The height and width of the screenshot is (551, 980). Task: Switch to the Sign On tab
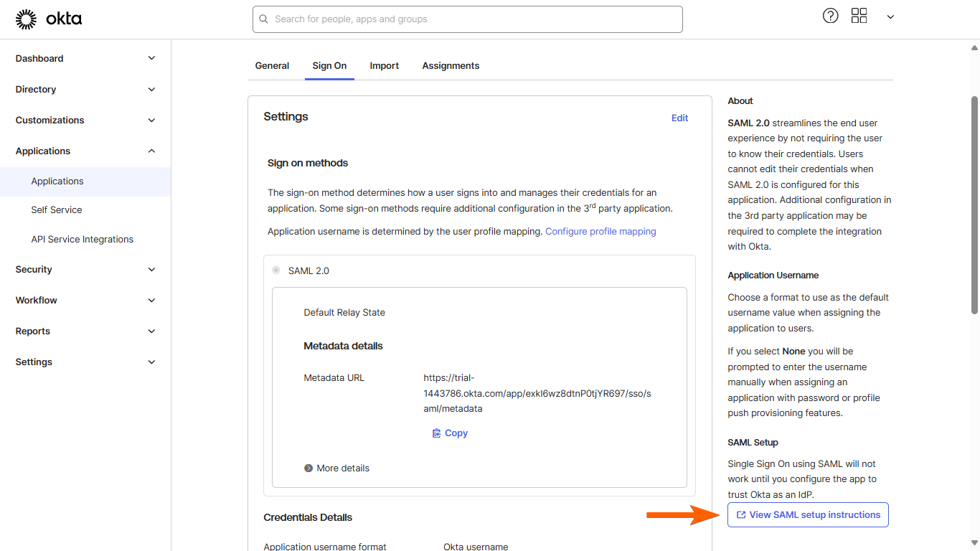point(329,65)
